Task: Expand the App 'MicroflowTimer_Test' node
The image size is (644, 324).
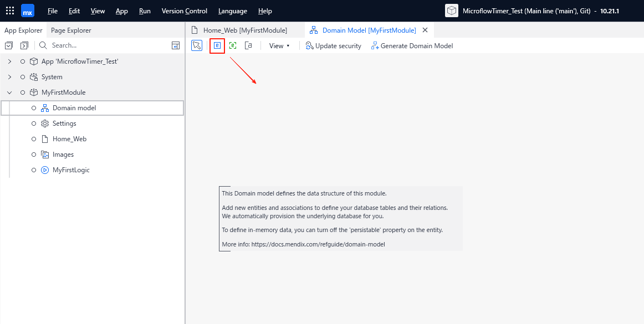Action: tap(9, 61)
